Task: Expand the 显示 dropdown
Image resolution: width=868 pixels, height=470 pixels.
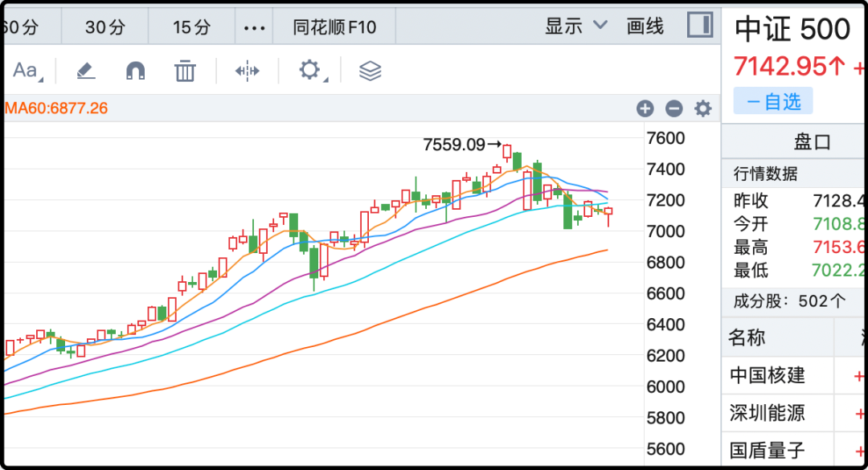Action: [576, 26]
